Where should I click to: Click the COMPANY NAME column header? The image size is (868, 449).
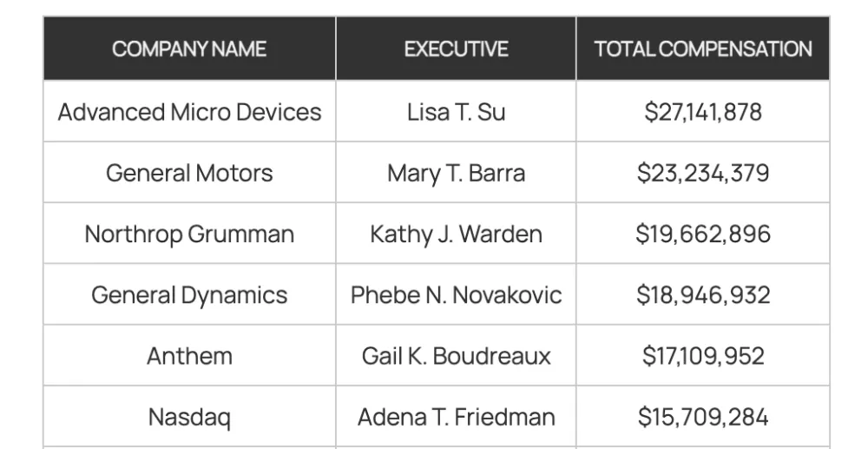coord(189,49)
